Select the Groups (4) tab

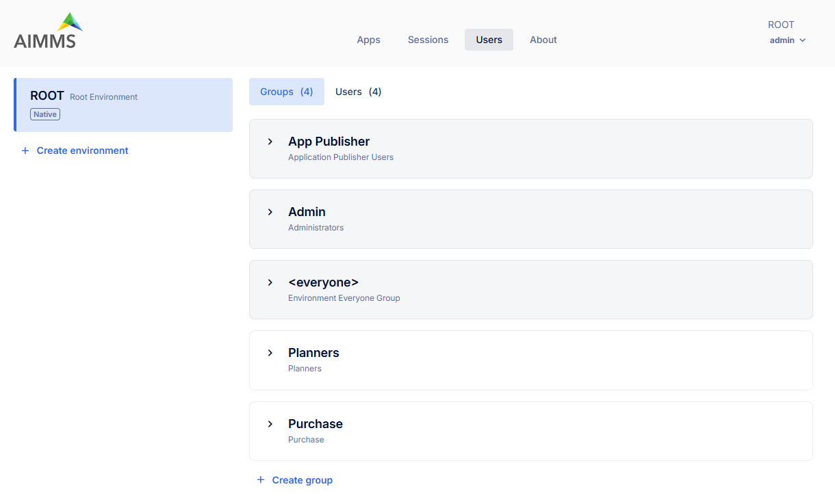286,91
